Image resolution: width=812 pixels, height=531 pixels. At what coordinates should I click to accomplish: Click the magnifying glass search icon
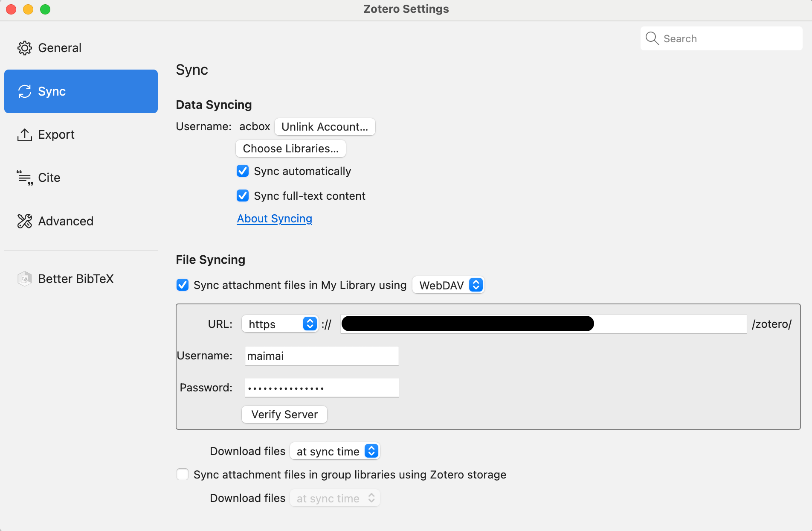pos(652,38)
